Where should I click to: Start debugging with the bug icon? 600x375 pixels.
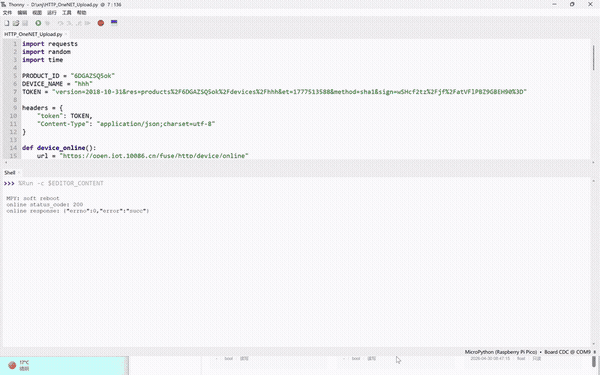pos(48,23)
